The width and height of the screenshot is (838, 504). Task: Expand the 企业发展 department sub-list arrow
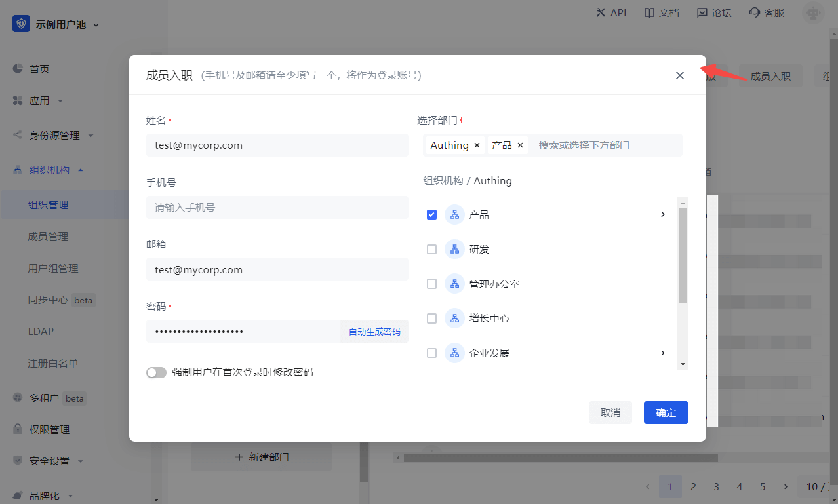click(662, 353)
